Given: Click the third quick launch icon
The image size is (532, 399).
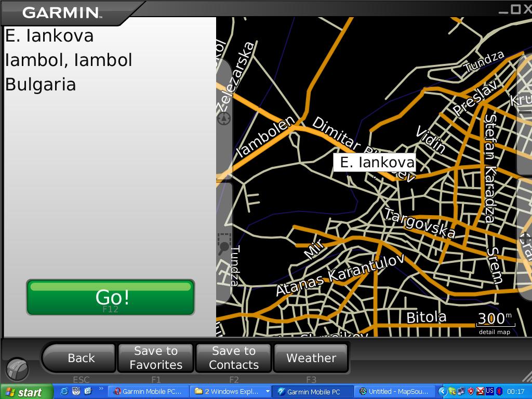Looking at the screenshot, I should point(88,391).
